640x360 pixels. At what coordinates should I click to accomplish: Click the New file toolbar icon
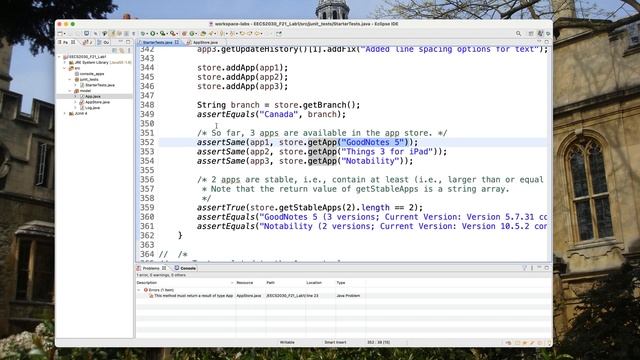click(x=60, y=33)
